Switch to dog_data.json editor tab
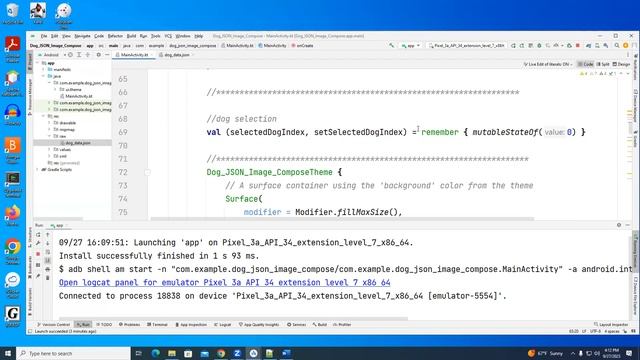 tap(177, 55)
